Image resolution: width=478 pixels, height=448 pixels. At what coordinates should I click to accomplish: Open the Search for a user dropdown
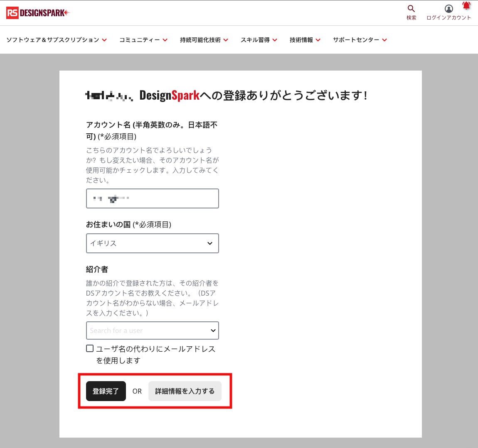tap(153, 330)
